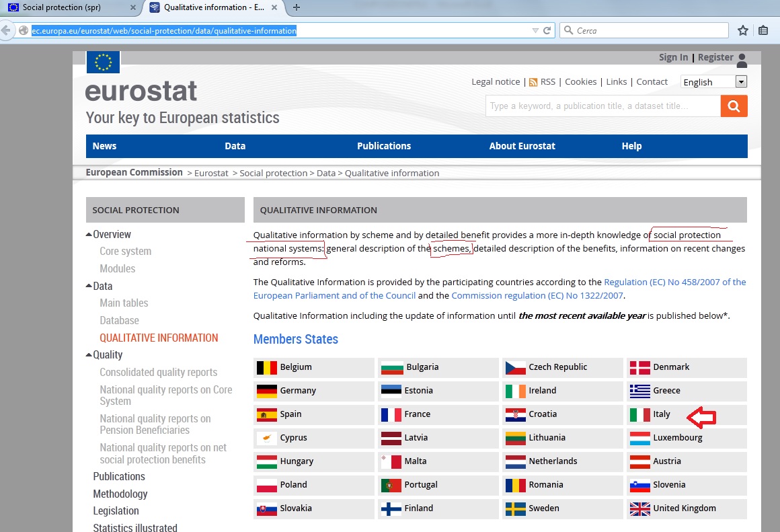Click the bookmark star icon
The width and height of the screenshot is (780, 532).
[x=743, y=30]
